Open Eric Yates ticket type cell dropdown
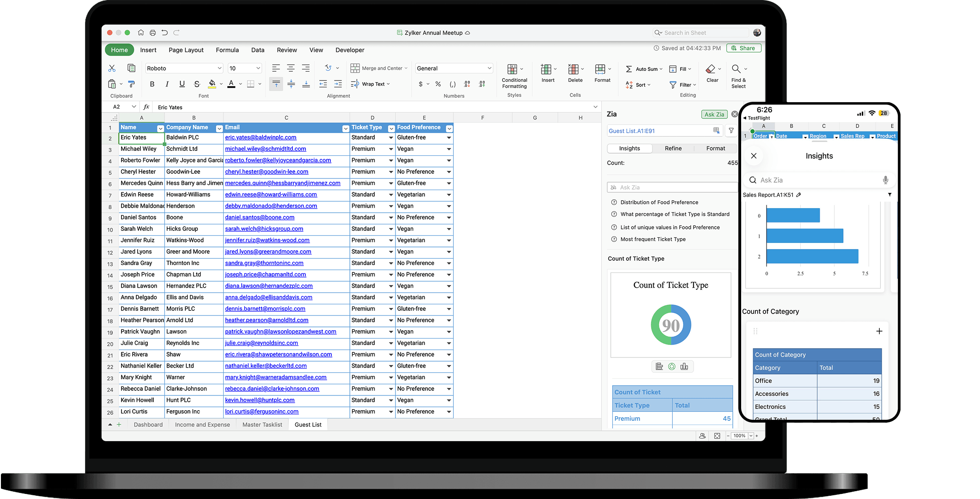The image size is (980, 499). click(x=391, y=138)
